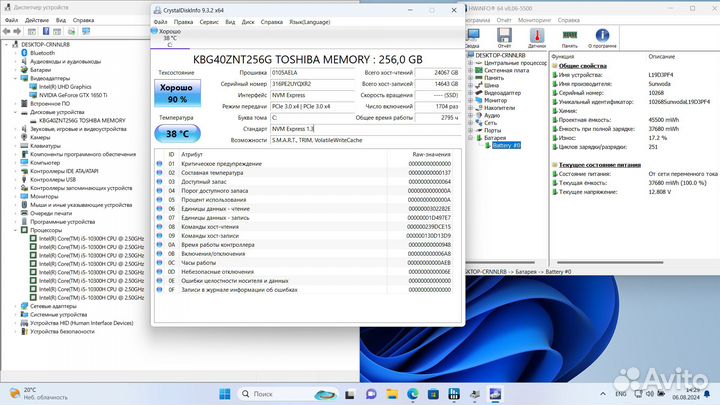Open HWiNFO Память RAM toolbar icon
The height and width of the screenshot is (405, 720).
click(x=569, y=35)
